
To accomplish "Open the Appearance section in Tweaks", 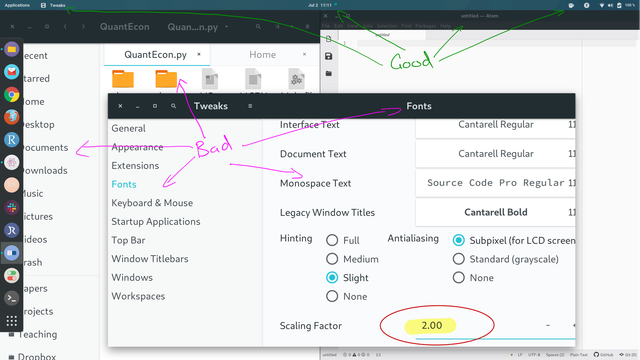I will click(x=137, y=147).
